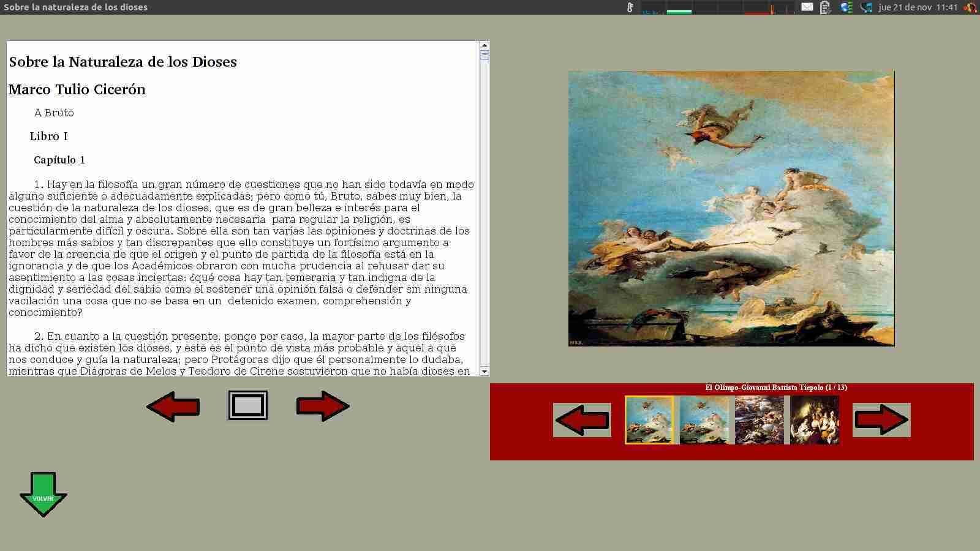980x551 pixels.
Task: Select the fourth dark portrait thumbnail
Action: (x=815, y=420)
